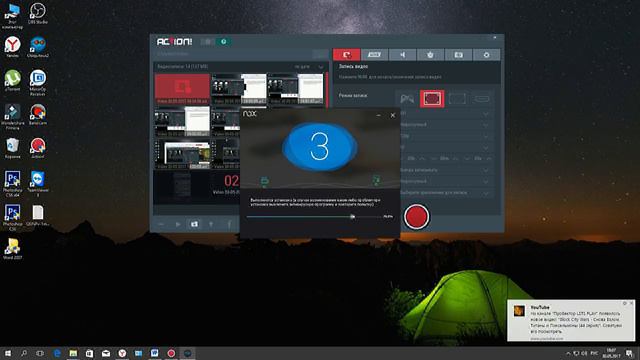Open the Bandicam desktop shortcut
640x360 pixels.
[x=38, y=114]
